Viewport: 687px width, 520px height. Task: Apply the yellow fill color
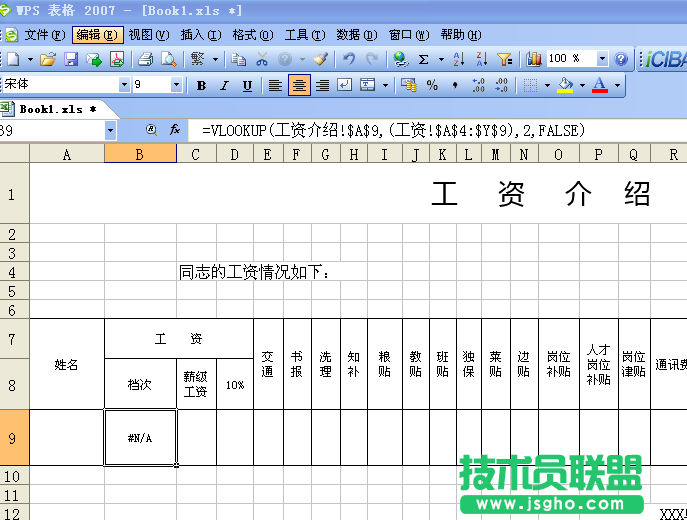565,85
